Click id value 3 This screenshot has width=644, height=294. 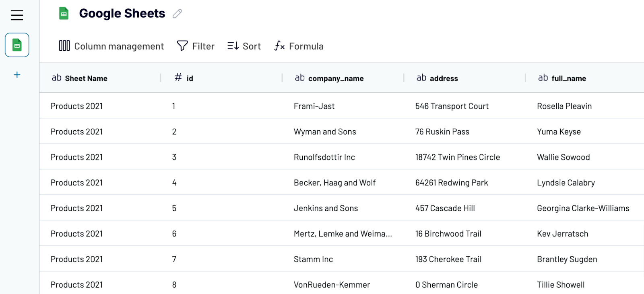(174, 157)
